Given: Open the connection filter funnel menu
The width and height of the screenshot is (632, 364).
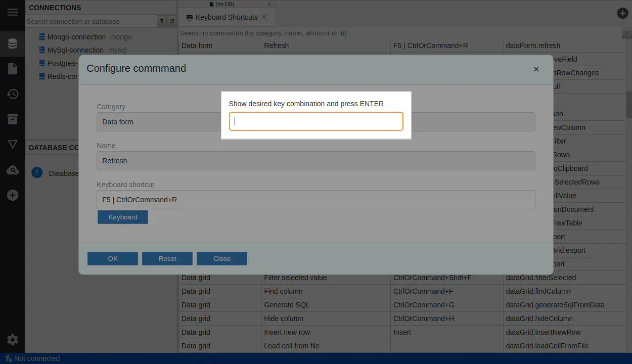Looking at the screenshot, I should click(162, 21).
